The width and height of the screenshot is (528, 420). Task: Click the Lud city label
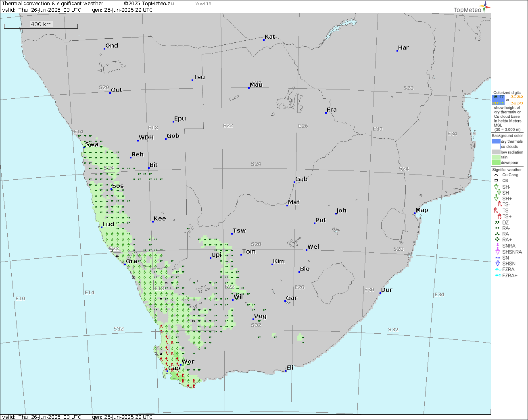108,224
